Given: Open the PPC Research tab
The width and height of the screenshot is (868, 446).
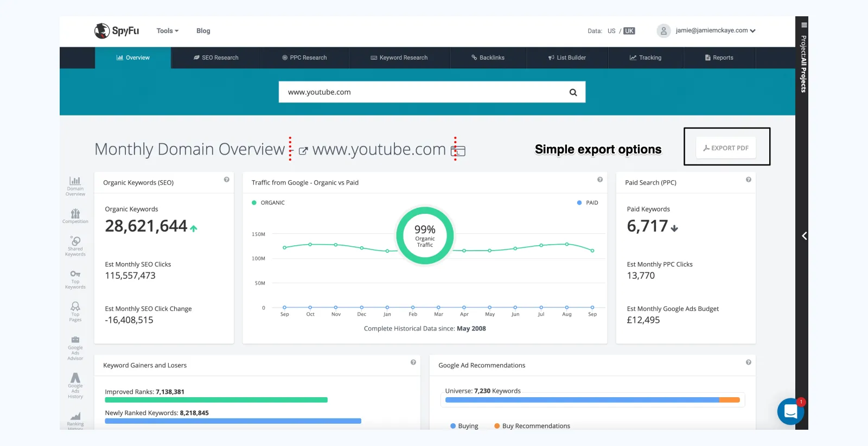Looking at the screenshot, I should point(304,58).
